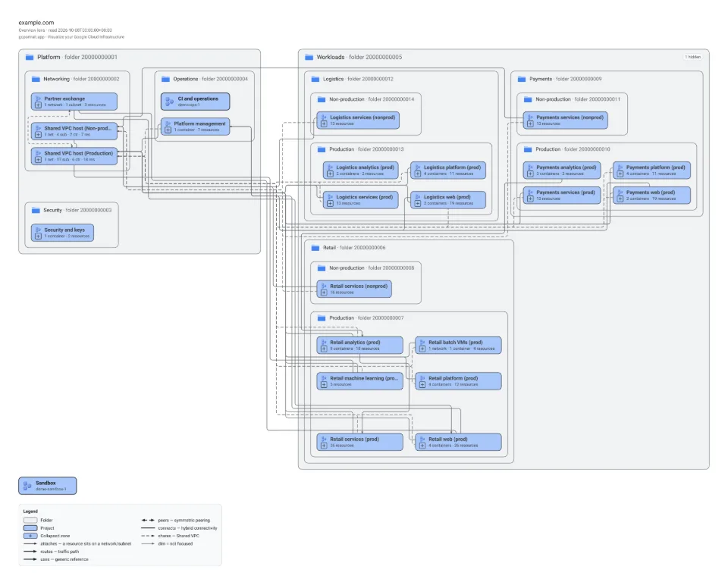Expand the Platform management node
Image resolution: width=728 pixels, height=585 pixels.
point(168,130)
